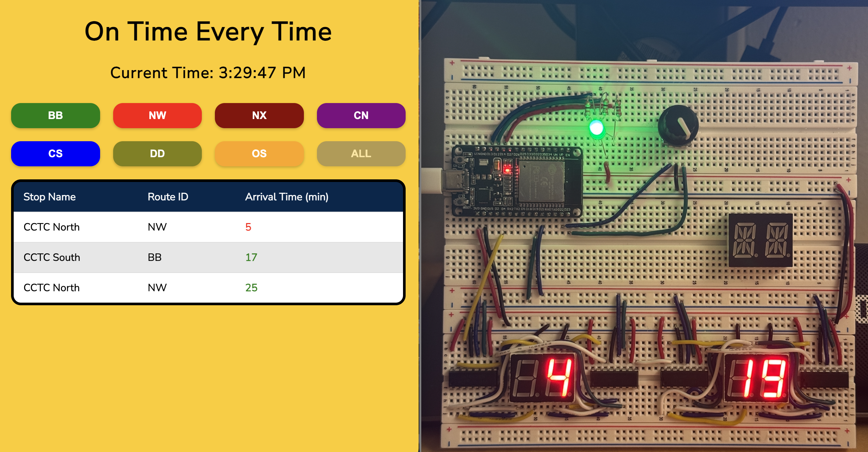Click the glowing green LED in photo
Screen dimensions: 868x452
pos(596,128)
